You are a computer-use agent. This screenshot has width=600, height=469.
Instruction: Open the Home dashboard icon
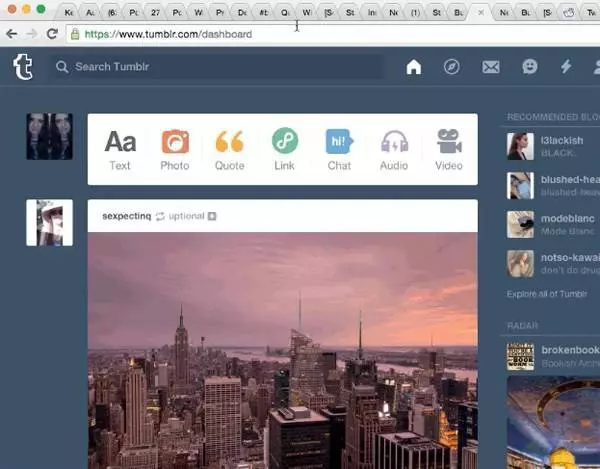coord(414,67)
